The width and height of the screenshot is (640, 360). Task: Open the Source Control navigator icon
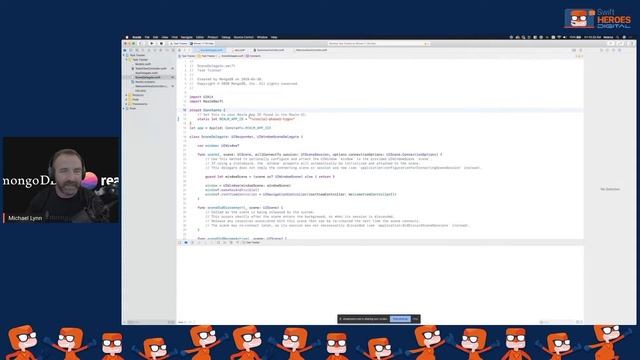pos(130,50)
